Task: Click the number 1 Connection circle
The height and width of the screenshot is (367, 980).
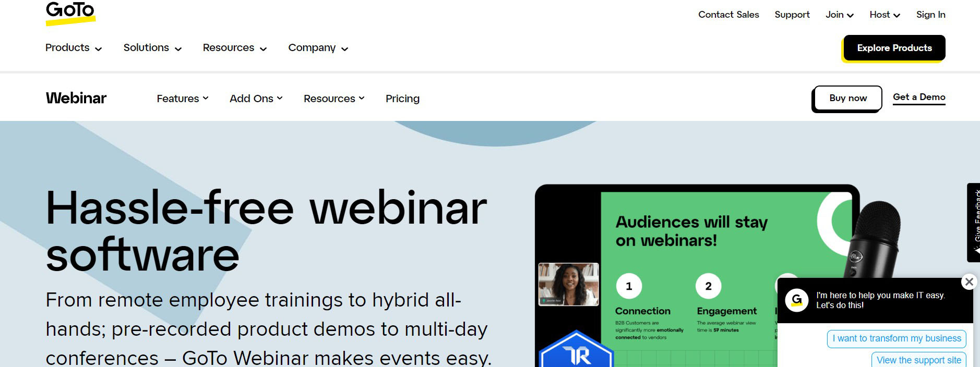Action: click(629, 286)
